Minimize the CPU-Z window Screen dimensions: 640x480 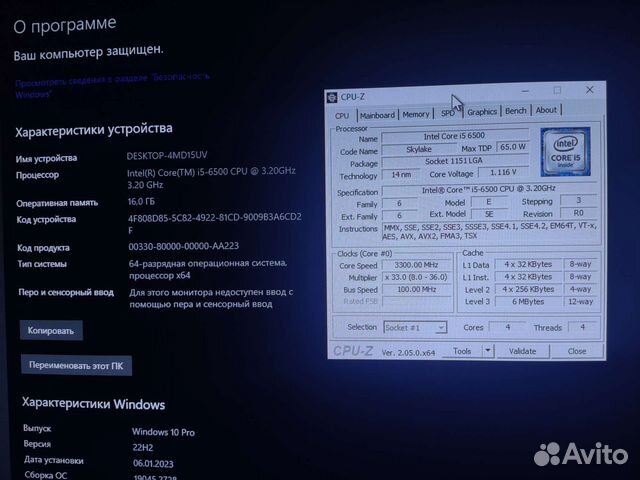coord(525,91)
